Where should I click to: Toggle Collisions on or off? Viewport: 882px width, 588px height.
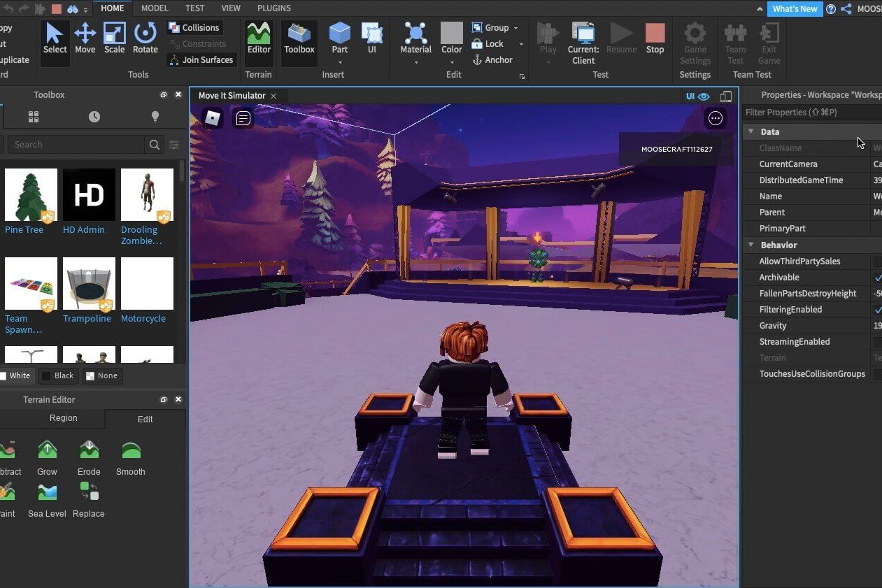pyautogui.click(x=194, y=27)
